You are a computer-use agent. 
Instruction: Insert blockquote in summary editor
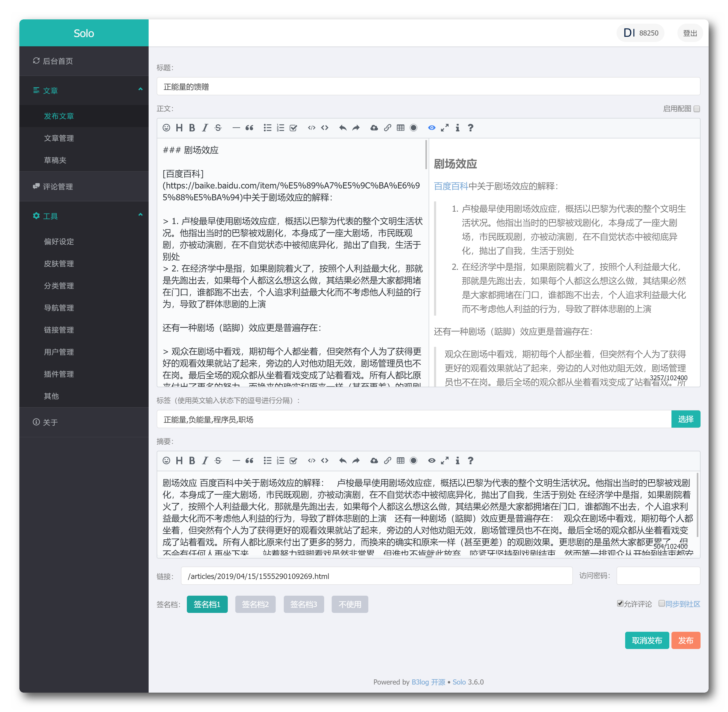point(249,461)
